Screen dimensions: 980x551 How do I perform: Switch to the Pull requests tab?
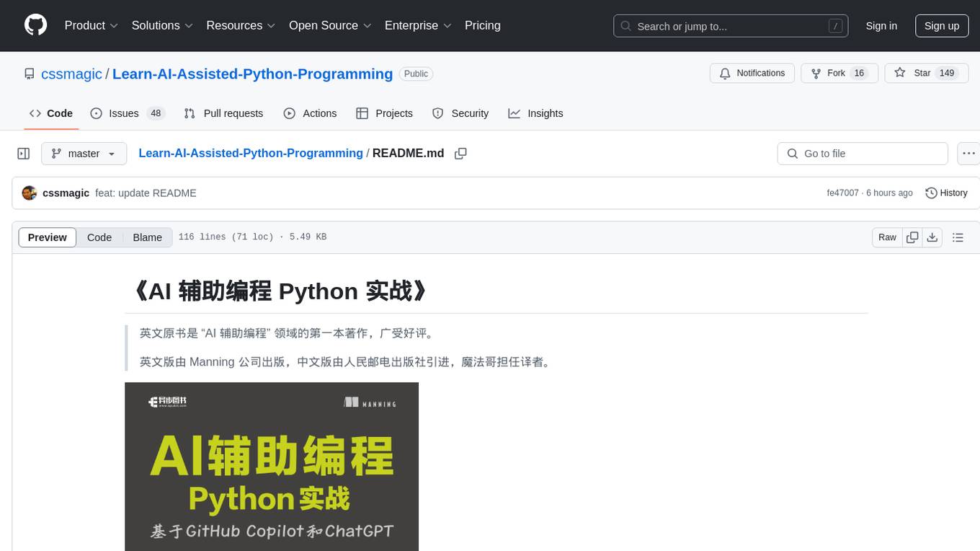(x=223, y=113)
